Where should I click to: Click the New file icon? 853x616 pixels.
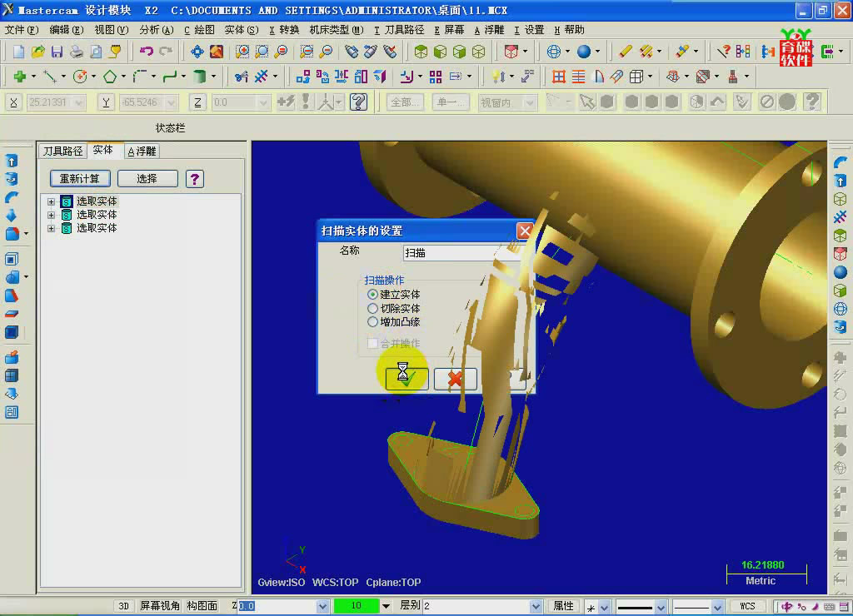pos(18,52)
